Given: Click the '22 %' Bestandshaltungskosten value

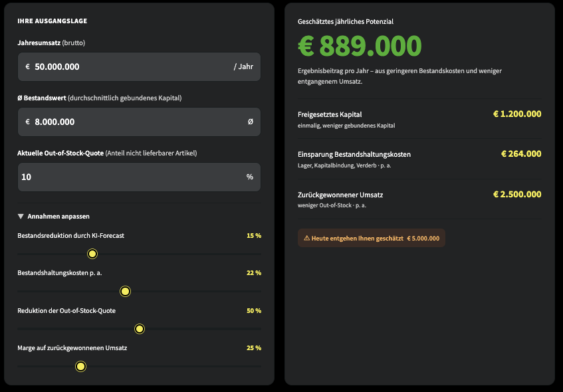Looking at the screenshot, I should (254, 273).
